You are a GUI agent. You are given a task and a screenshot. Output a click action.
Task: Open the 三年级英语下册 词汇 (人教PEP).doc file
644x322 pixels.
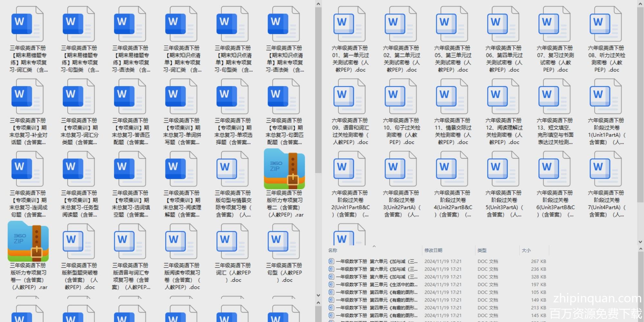232,242
